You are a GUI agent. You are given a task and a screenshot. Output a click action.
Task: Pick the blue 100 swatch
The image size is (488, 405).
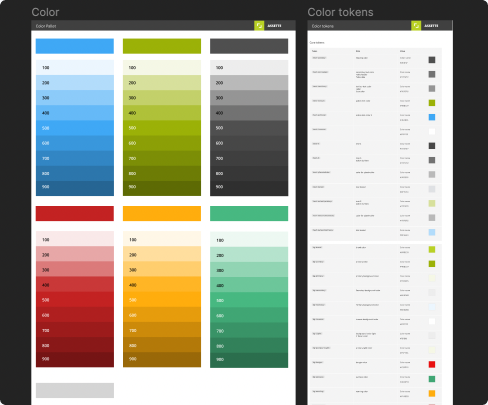click(x=75, y=68)
